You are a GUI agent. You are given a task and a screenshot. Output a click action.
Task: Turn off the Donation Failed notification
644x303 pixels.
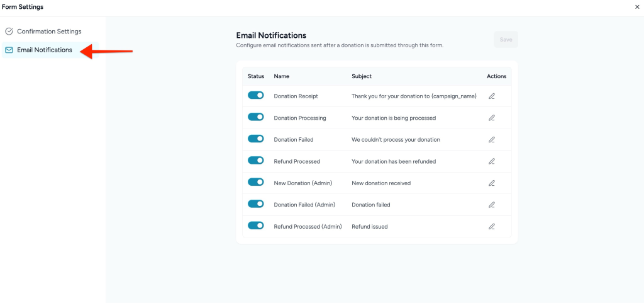(255, 139)
